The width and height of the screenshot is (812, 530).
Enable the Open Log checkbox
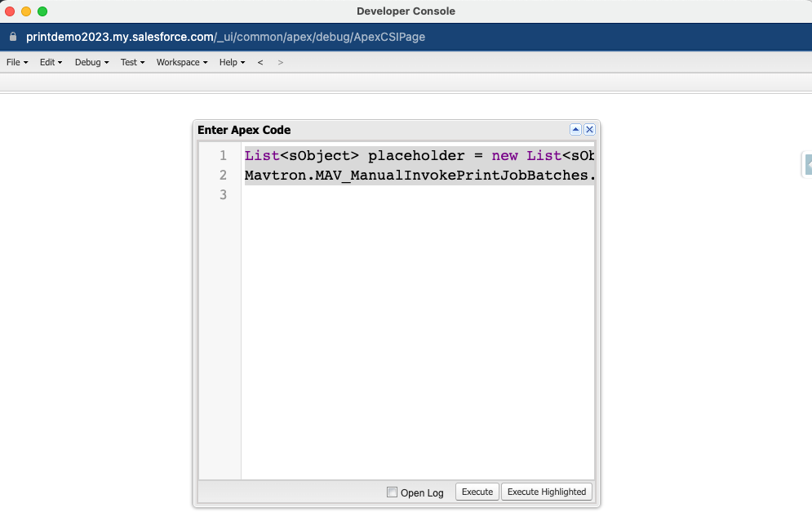tap(393, 492)
